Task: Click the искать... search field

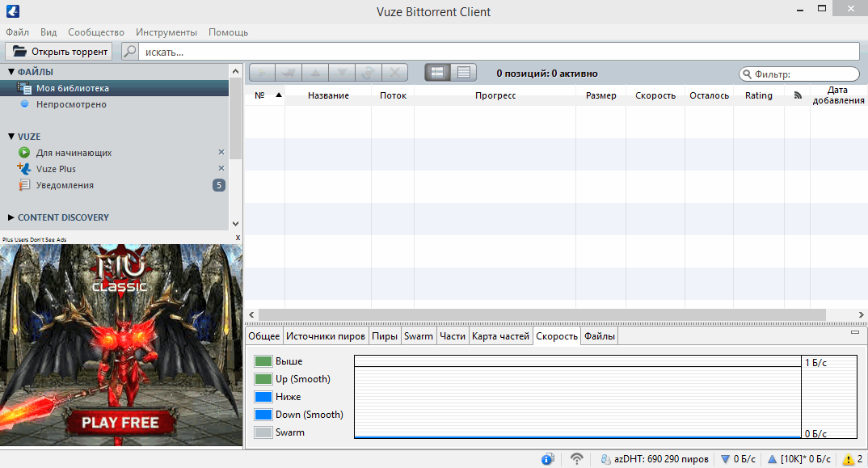Action: (499, 52)
